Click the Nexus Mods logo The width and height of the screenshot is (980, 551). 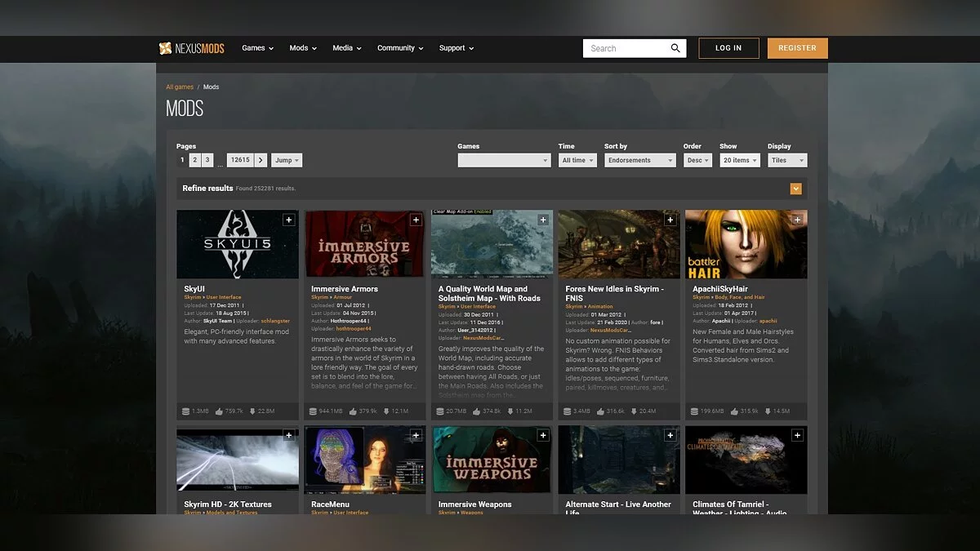point(191,48)
